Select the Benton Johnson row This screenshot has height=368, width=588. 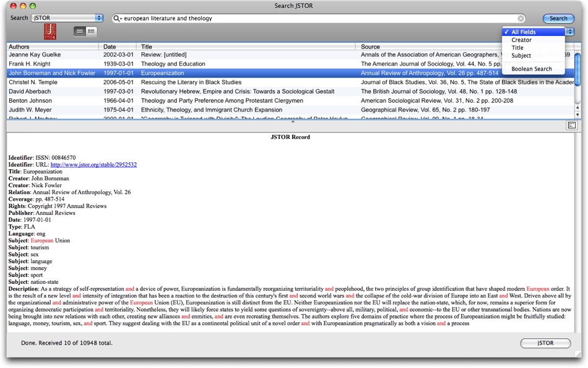[x=291, y=100]
